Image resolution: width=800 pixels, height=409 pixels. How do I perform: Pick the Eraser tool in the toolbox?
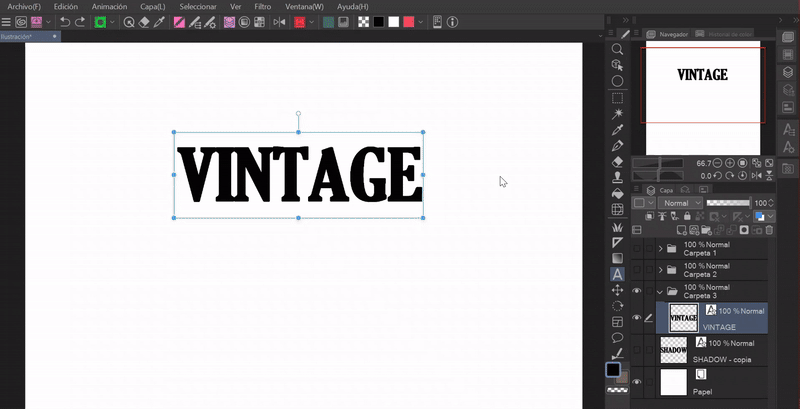click(x=617, y=161)
